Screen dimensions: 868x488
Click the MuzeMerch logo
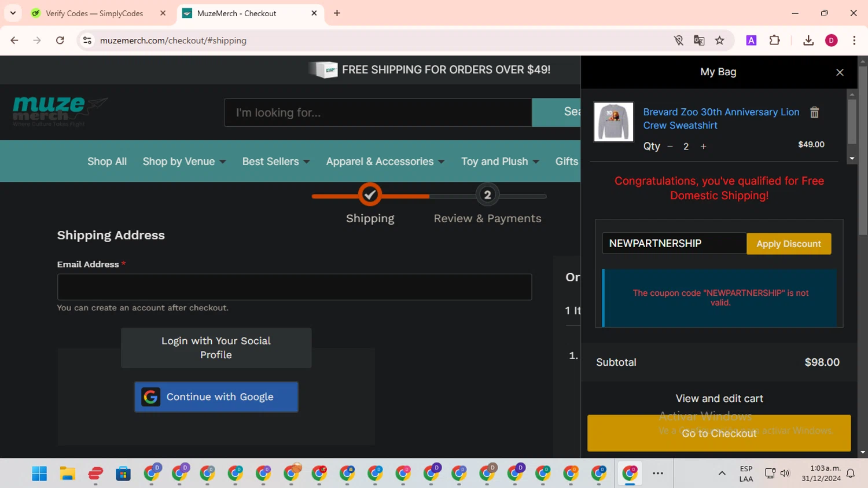(x=60, y=112)
